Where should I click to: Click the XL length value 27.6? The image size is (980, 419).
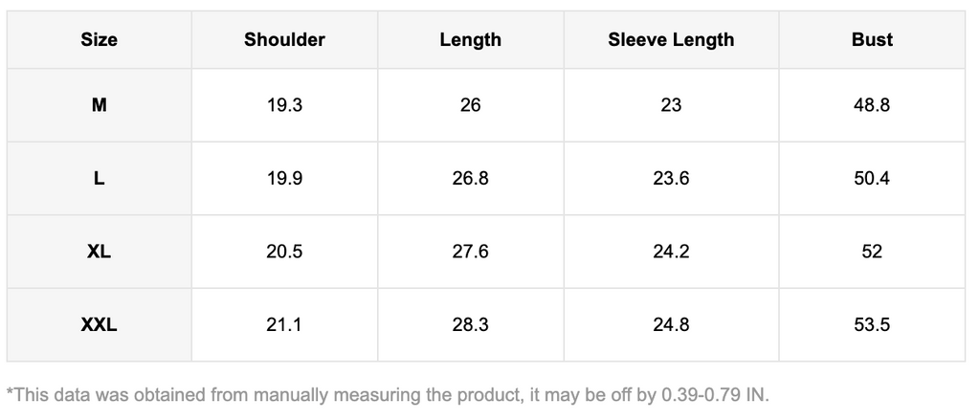coord(470,253)
